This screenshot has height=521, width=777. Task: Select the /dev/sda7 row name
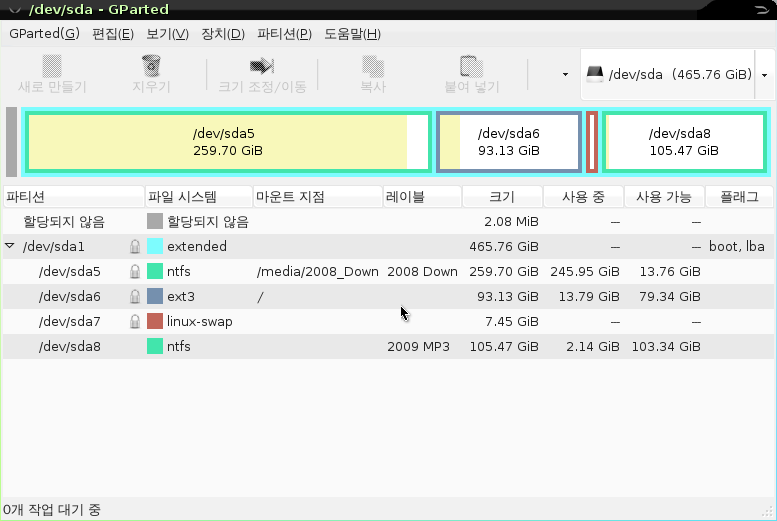tap(70, 322)
